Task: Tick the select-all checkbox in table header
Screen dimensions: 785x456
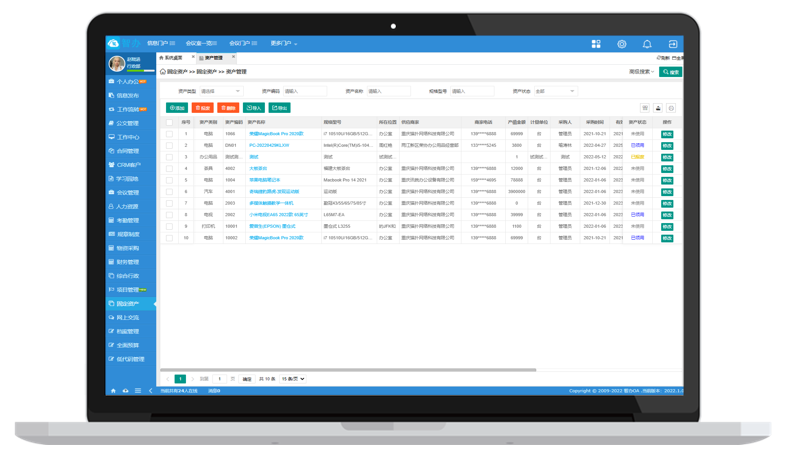Action: [x=169, y=123]
